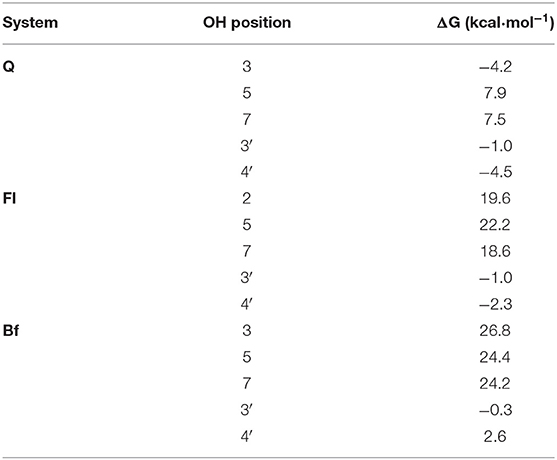This screenshot has height=460, width=557.
Task: Click the 24.2 ΔG value
Action: pyautogui.click(x=495, y=384)
